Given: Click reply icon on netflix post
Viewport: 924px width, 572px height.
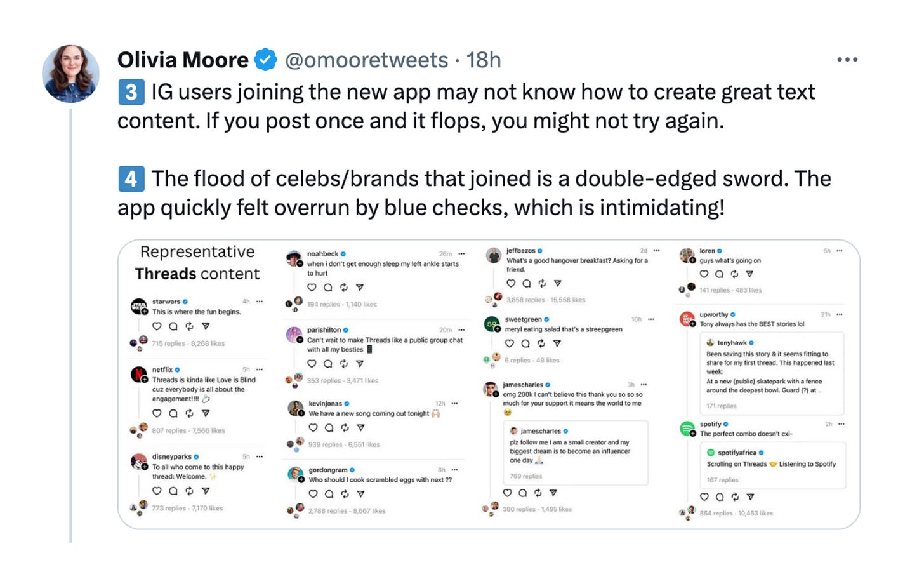Looking at the screenshot, I should pos(173,413).
